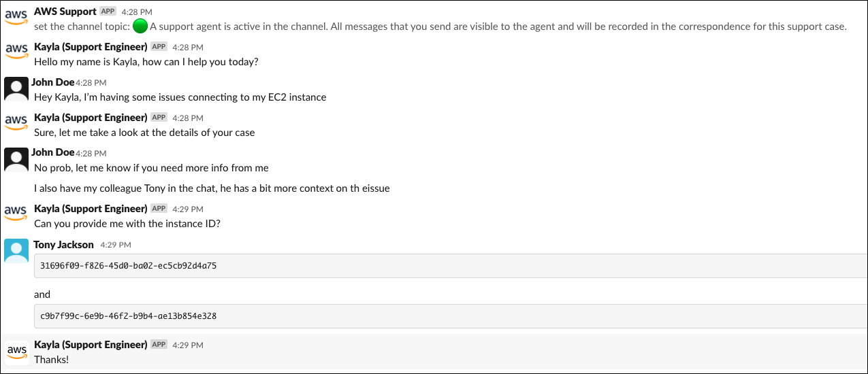This screenshot has width=868, height=374.
Task: Click AWS avatar beside instance ID question
Action: coord(16,214)
